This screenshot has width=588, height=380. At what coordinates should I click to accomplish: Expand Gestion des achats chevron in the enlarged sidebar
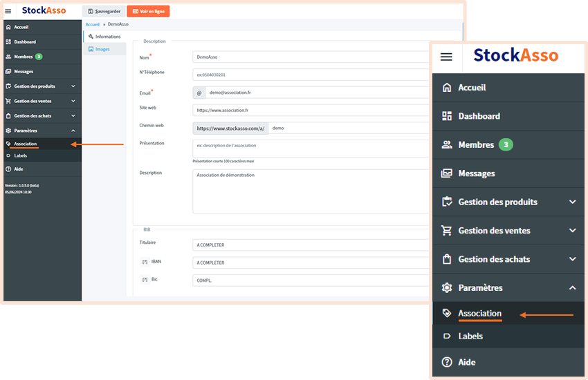pos(572,259)
